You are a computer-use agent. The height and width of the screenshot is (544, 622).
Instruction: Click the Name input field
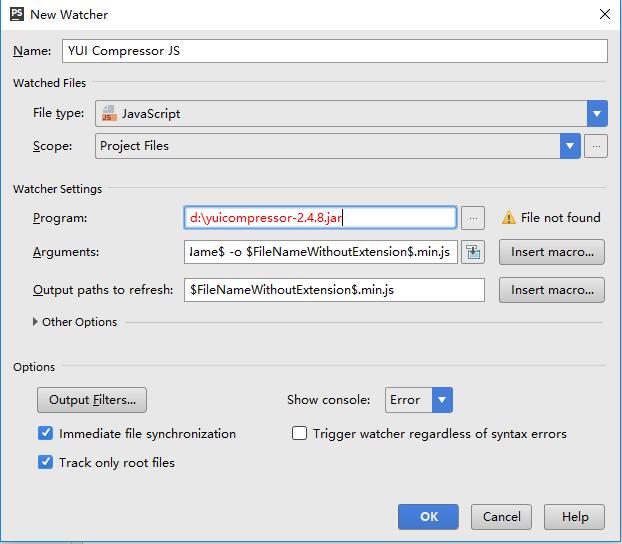coord(335,51)
